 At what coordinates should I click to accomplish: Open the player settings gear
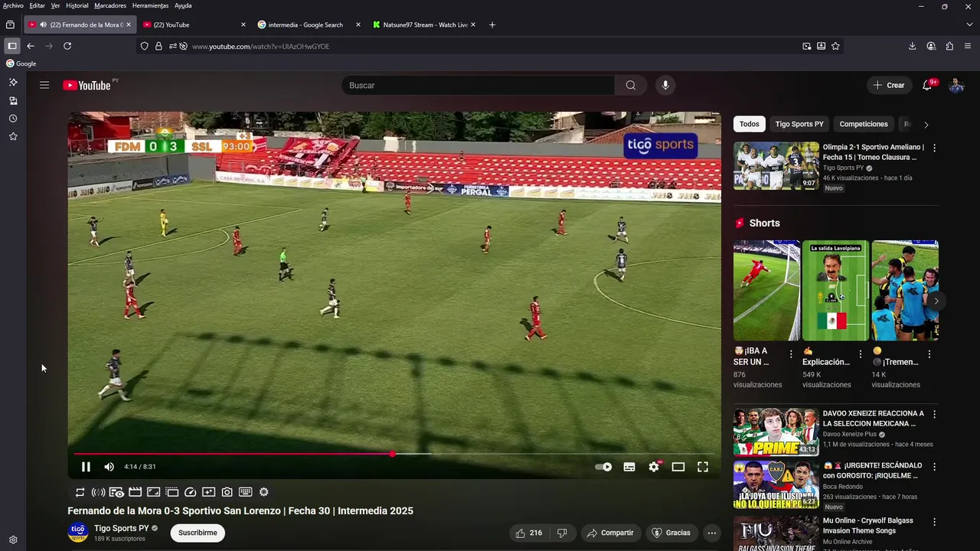tap(654, 467)
